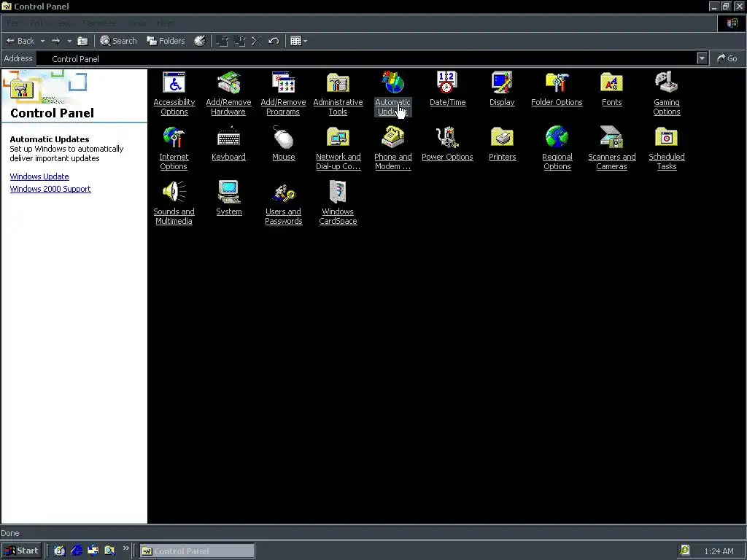Open the Favorites menu
The width and height of the screenshot is (747, 560).
click(x=98, y=23)
